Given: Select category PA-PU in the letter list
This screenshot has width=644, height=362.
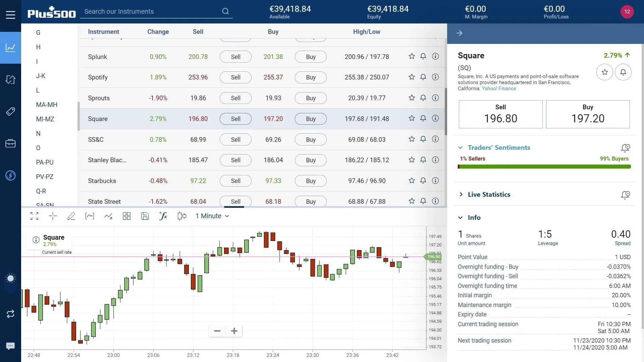Looking at the screenshot, I should pyautogui.click(x=45, y=162).
